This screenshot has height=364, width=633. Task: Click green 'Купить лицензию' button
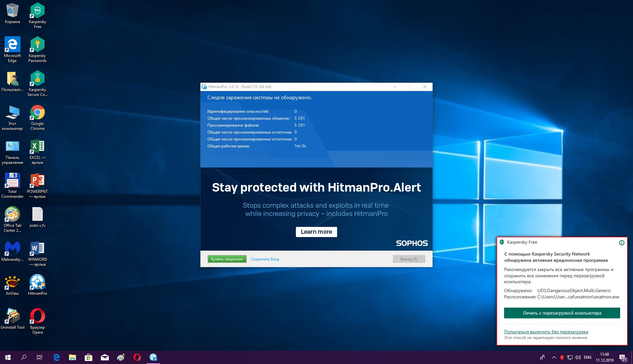[x=227, y=259]
